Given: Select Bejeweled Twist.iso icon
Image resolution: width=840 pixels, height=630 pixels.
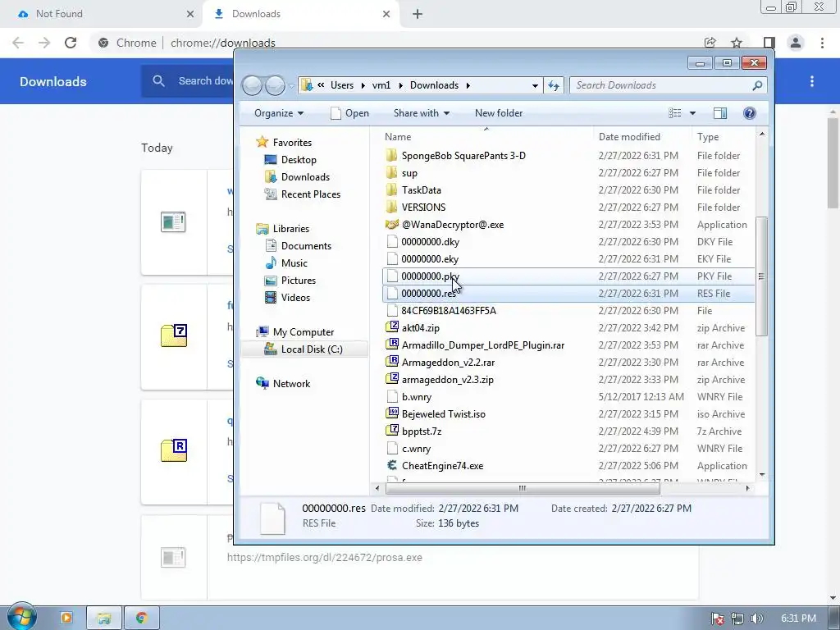Looking at the screenshot, I should 393,413.
